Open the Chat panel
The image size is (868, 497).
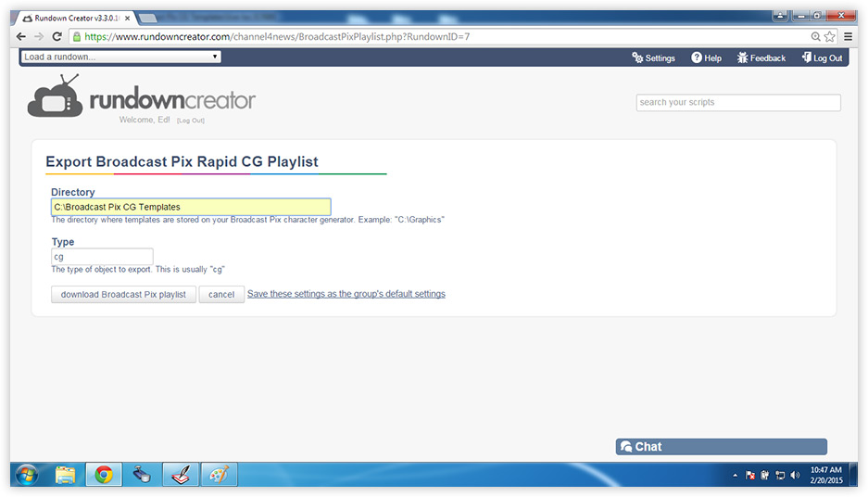point(722,447)
